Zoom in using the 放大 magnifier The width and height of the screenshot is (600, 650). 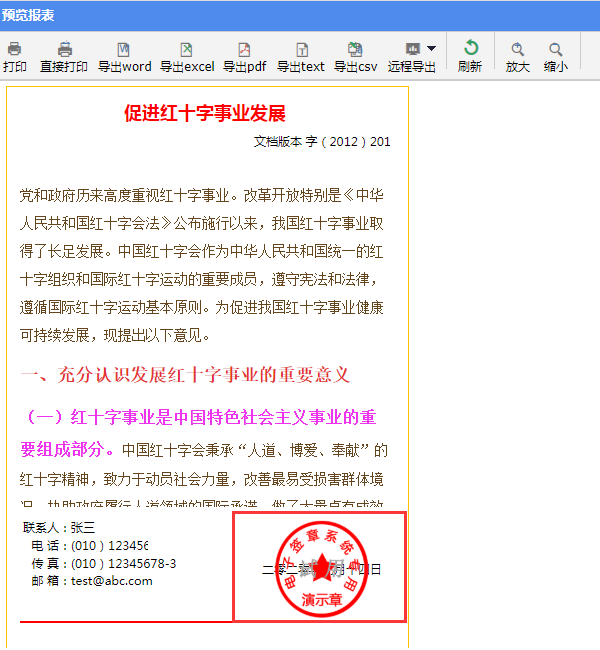[517, 49]
